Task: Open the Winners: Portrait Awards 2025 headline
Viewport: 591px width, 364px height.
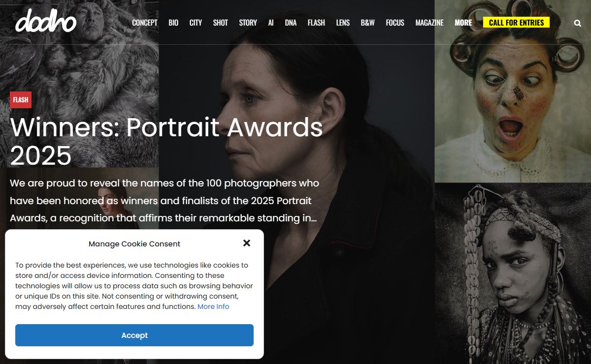Action: [x=166, y=141]
